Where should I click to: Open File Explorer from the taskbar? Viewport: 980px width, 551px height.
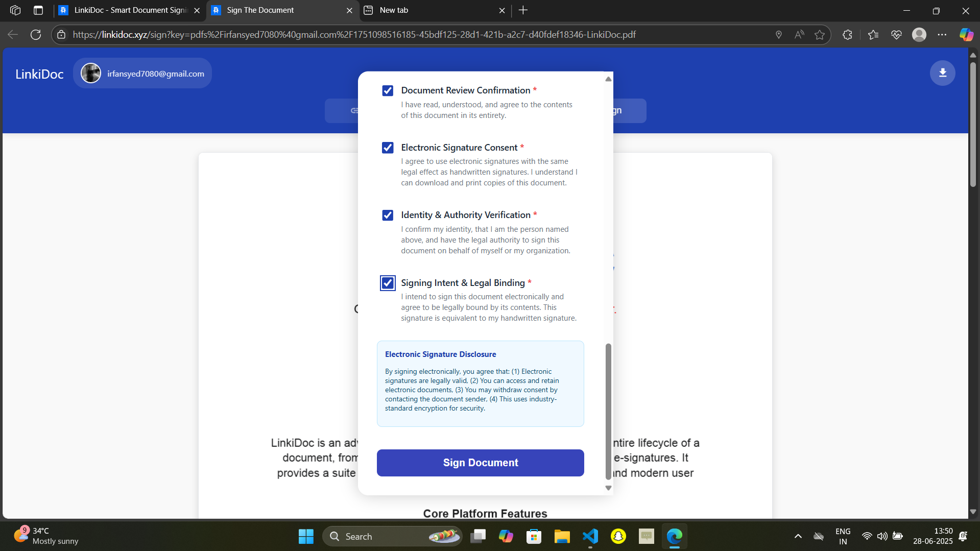click(x=562, y=536)
